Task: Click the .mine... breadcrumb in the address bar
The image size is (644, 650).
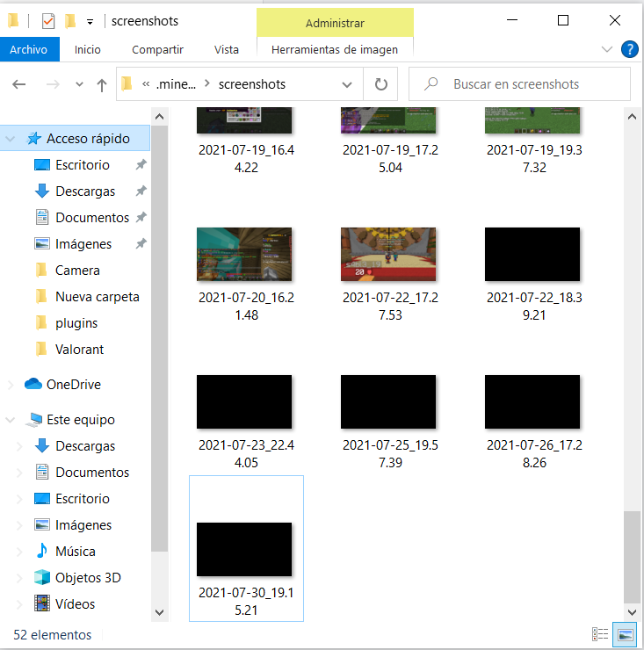Action: 176,84
